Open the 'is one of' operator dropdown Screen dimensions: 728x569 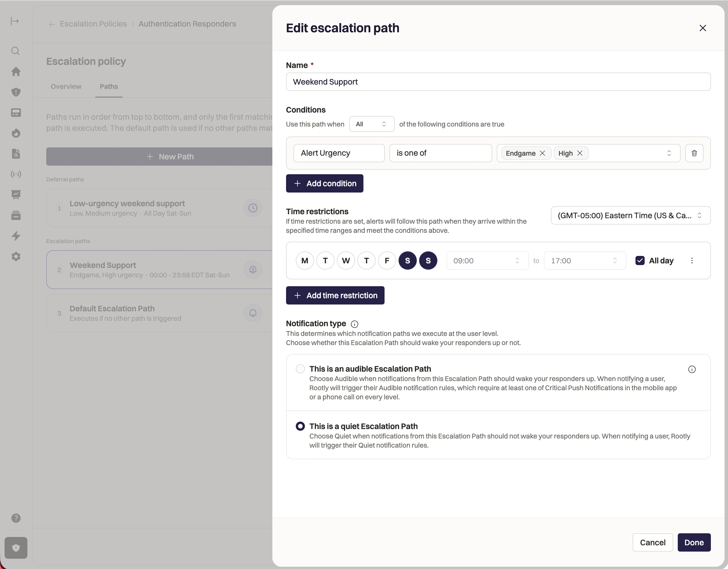click(x=440, y=153)
